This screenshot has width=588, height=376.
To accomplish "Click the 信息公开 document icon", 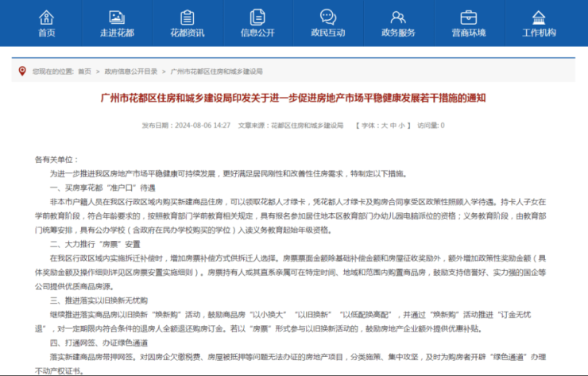I will (x=257, y=17).
